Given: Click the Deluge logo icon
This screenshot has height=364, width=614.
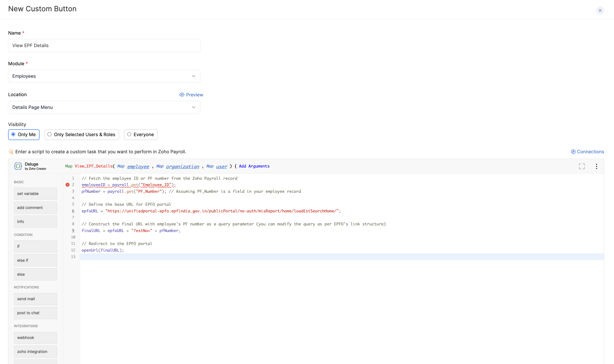Looking at the screenshot, I should tap(18, 166).
